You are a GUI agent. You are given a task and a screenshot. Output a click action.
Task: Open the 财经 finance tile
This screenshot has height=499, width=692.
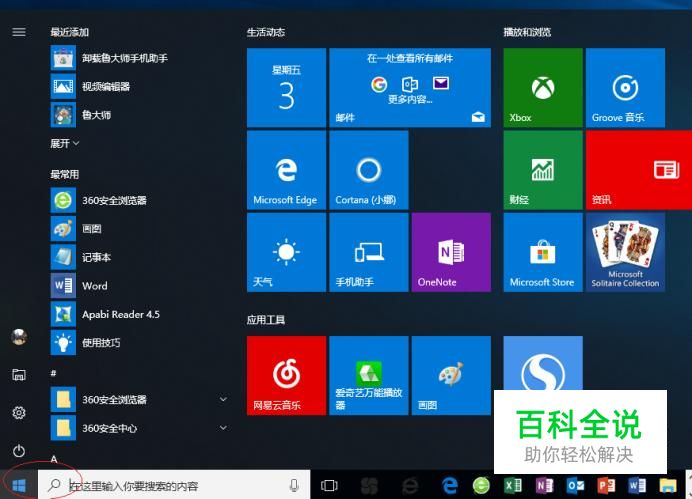[543, 170]
